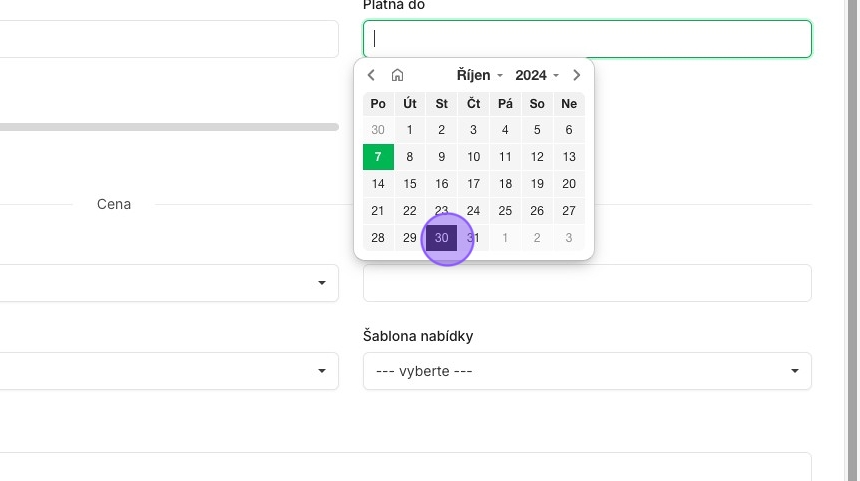Select Sunday October 13 in the calendar
The width and height of the screenshot is (860, 481).
tap(569, 157)
